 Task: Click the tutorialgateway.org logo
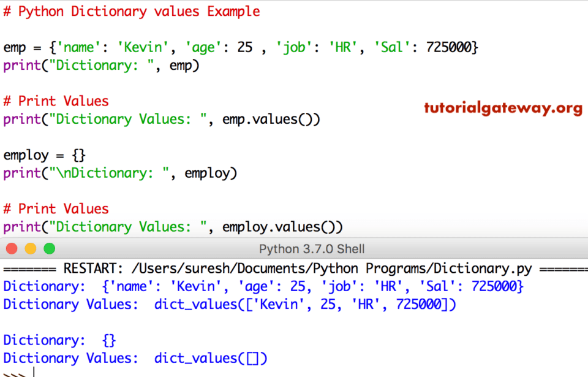click(503, 108)
